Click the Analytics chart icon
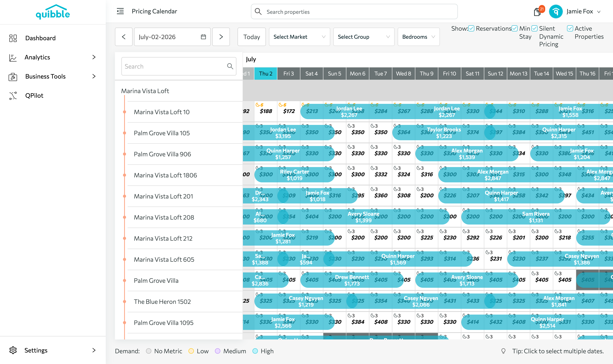The image size is (613, 364). coord(13,57)
